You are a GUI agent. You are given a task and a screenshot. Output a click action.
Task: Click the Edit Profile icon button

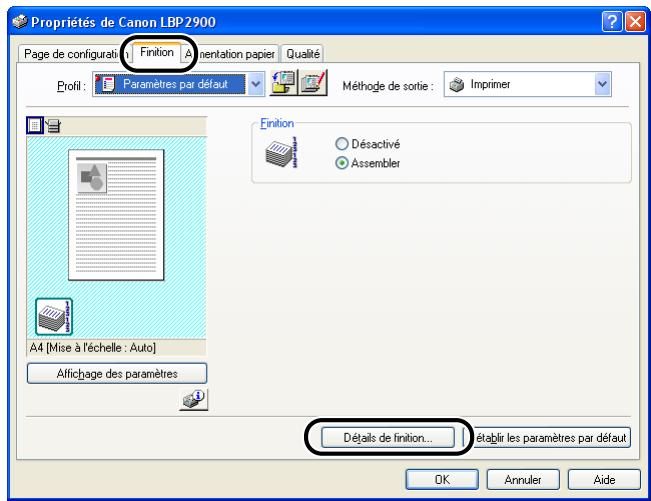point(313,83)
